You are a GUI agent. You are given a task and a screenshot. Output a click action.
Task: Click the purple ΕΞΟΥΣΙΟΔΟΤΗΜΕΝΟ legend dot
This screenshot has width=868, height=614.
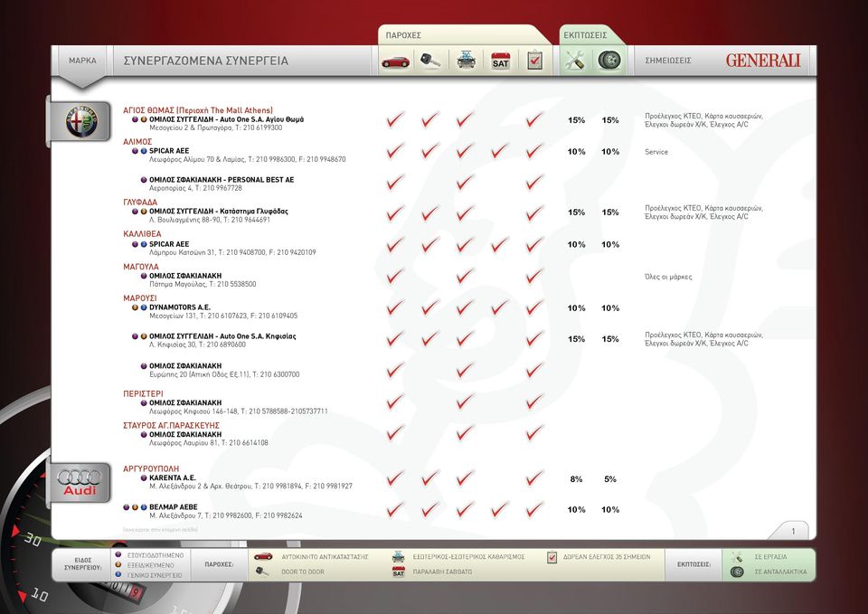point(118,554)
